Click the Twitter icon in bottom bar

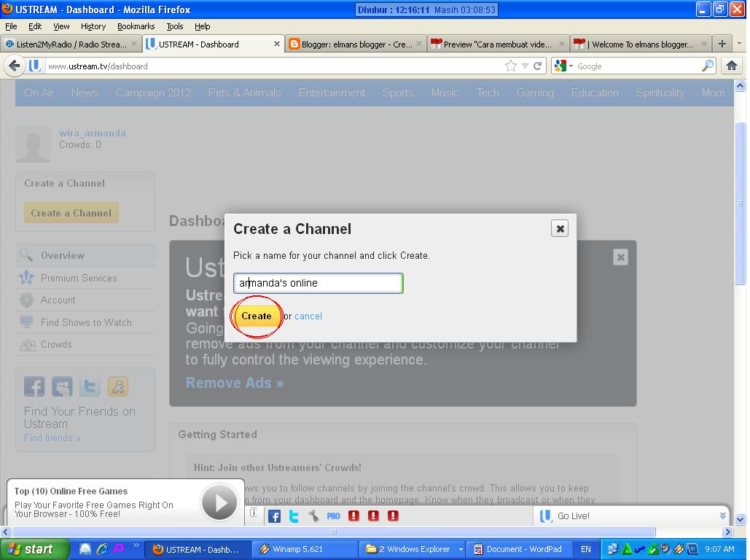[x=294, y=516]
